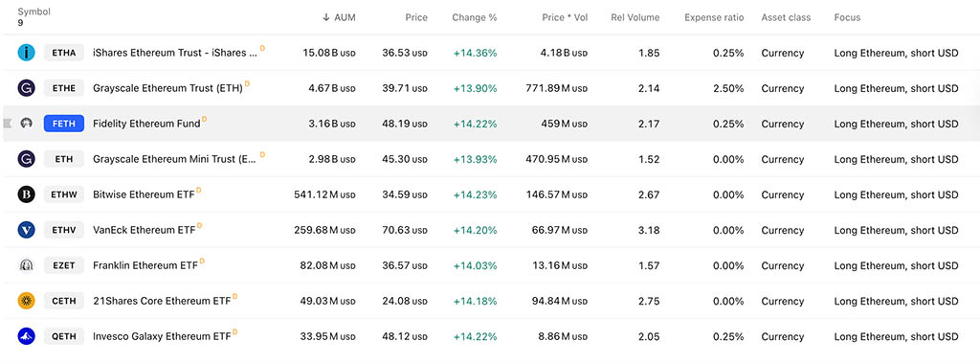Sort the table by AUM column

(x=339, y=17)
